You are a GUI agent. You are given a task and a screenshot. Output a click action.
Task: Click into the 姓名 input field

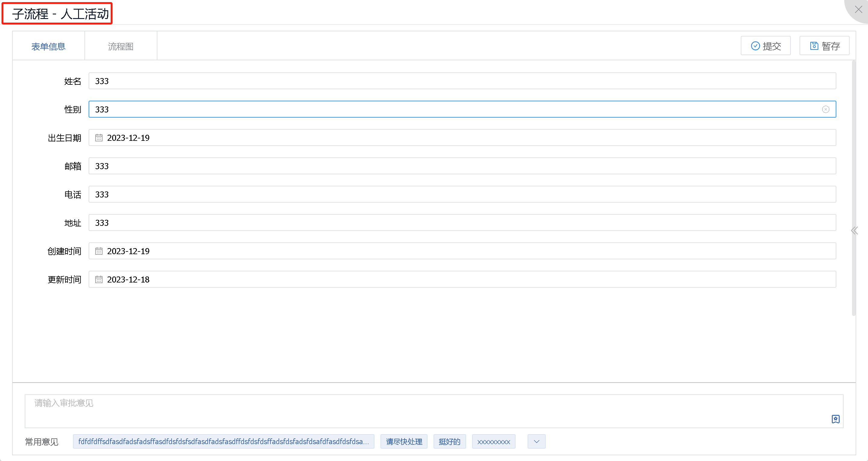point(462,81)
